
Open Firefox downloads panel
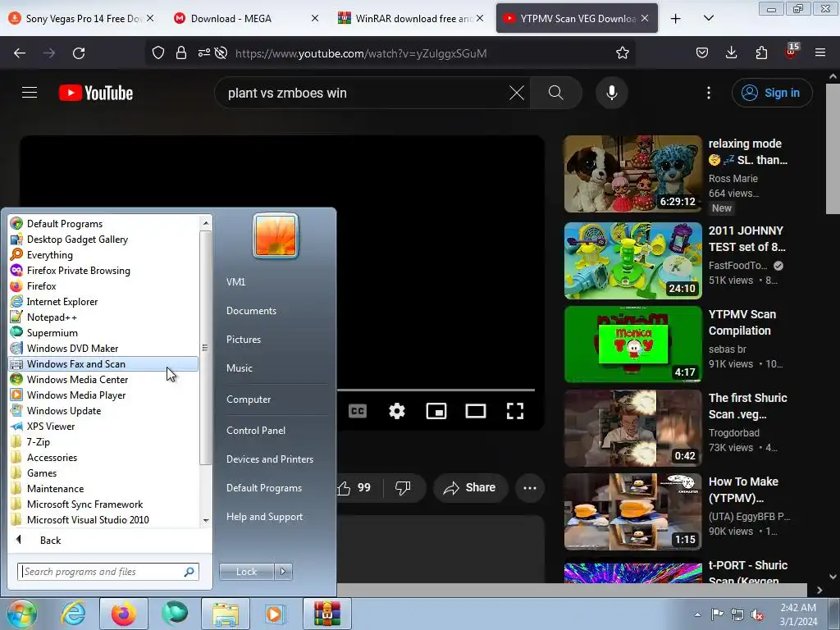click(x=731, y=52)
